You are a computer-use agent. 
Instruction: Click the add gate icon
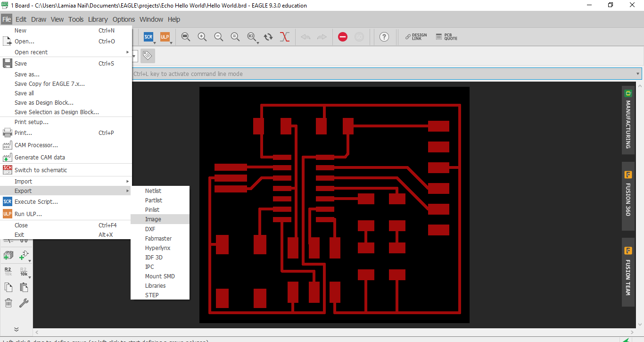click(24, 255)
